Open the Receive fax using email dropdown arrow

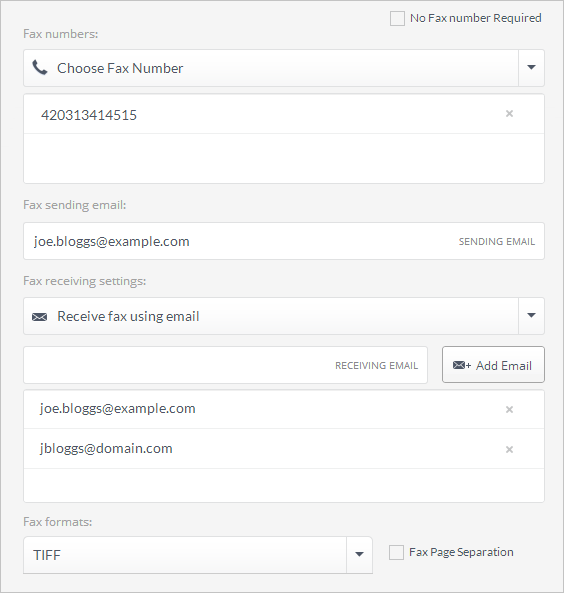[x=531, y=316]
